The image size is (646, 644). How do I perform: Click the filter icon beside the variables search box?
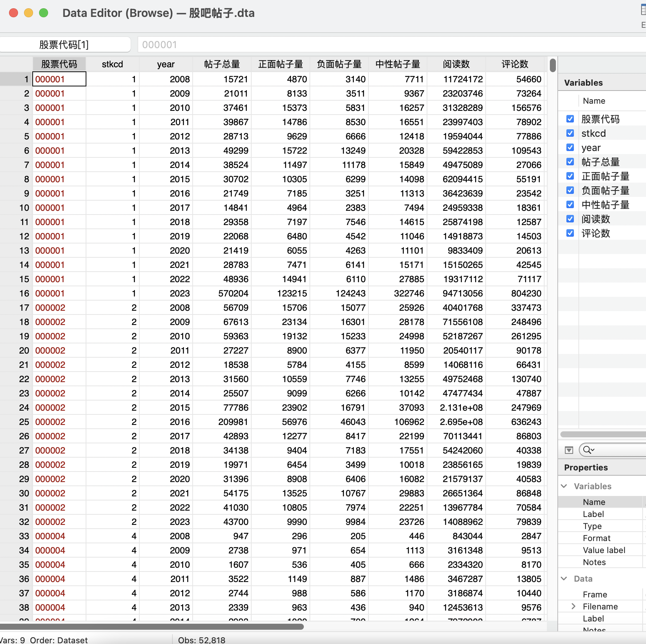click(569, 450)
